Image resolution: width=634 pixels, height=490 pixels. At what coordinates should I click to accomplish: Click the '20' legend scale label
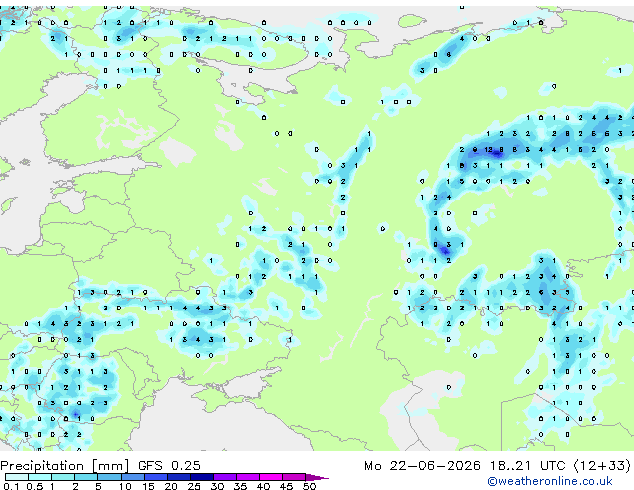pos(171,486)
